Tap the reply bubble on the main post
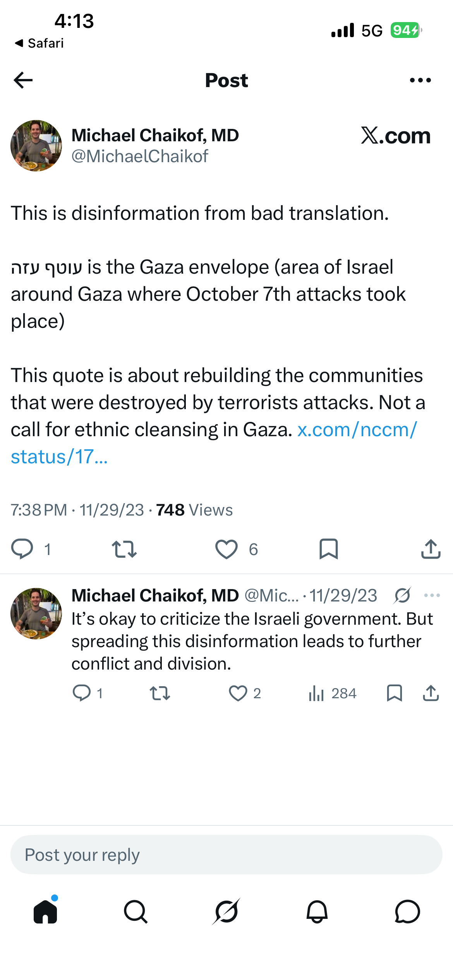 [x=22, y=549]
